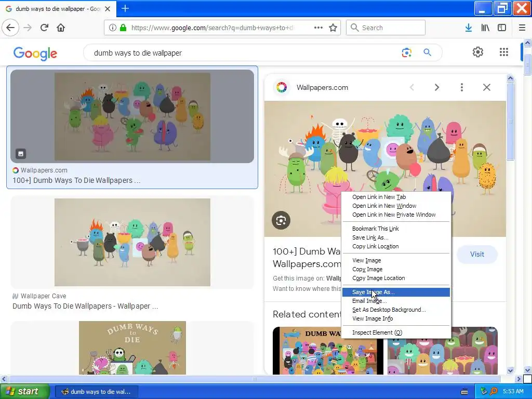Bookmark this page with the star icon
Image resolution: width=532 pixels, height=399 pixels.
(x=333, y=28)
